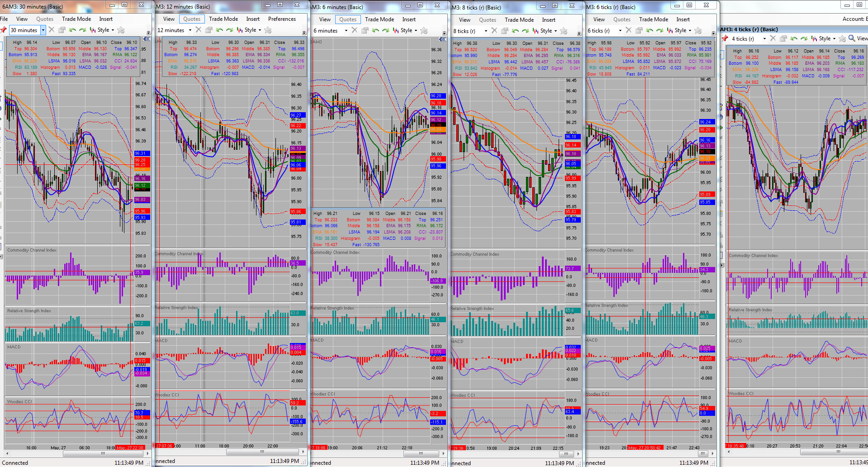
Task: Open Insert menu in 8 ticks window
Action: [549, 20]
